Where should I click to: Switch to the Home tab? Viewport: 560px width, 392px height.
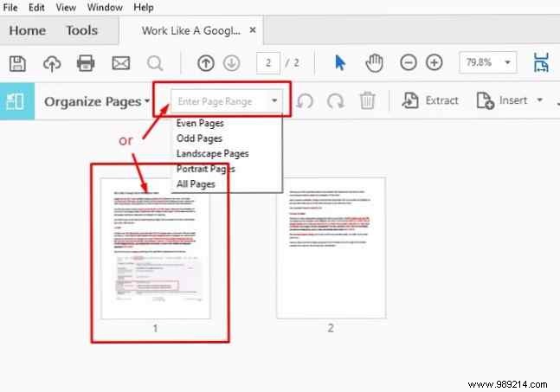(x=27, y=30)
